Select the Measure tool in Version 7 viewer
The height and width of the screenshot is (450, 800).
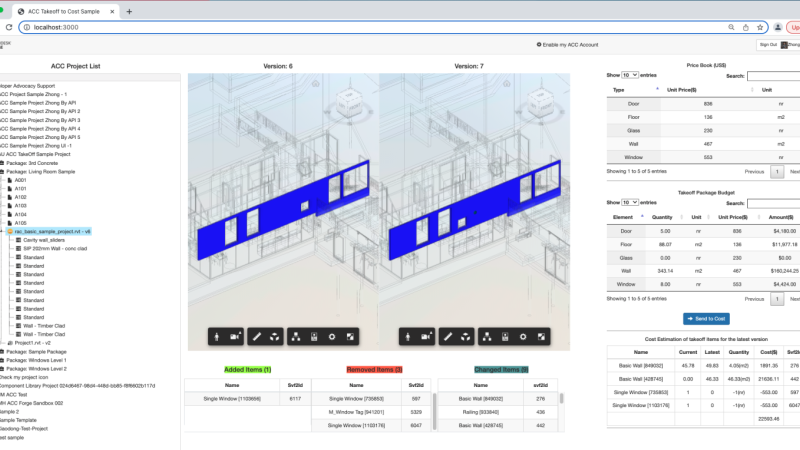click(447, 337)
